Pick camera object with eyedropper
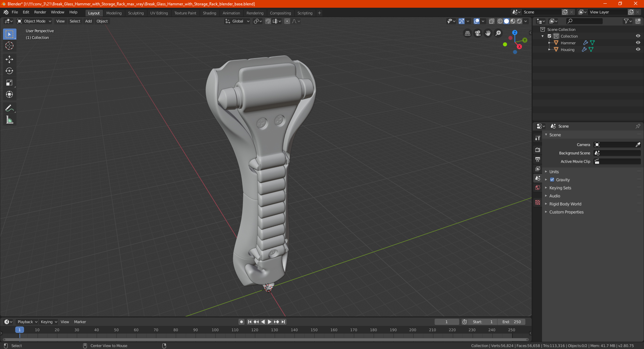This screenshot has height=349, width=644. coord(638,145)
